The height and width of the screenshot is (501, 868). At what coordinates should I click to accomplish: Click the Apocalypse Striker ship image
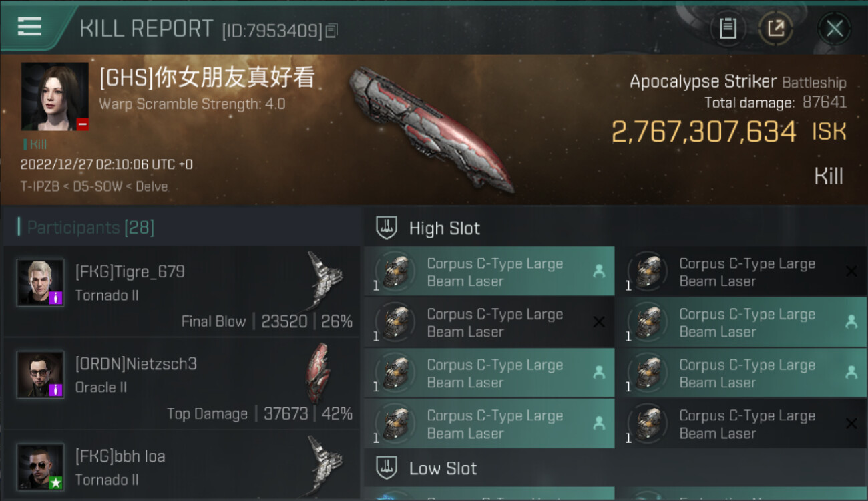(x=431, y=128)
